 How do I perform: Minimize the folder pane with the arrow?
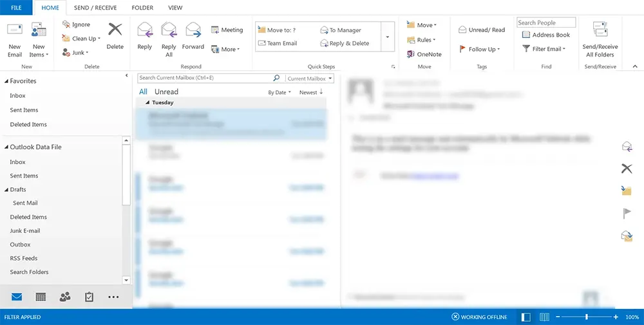[x=126, y=75]
